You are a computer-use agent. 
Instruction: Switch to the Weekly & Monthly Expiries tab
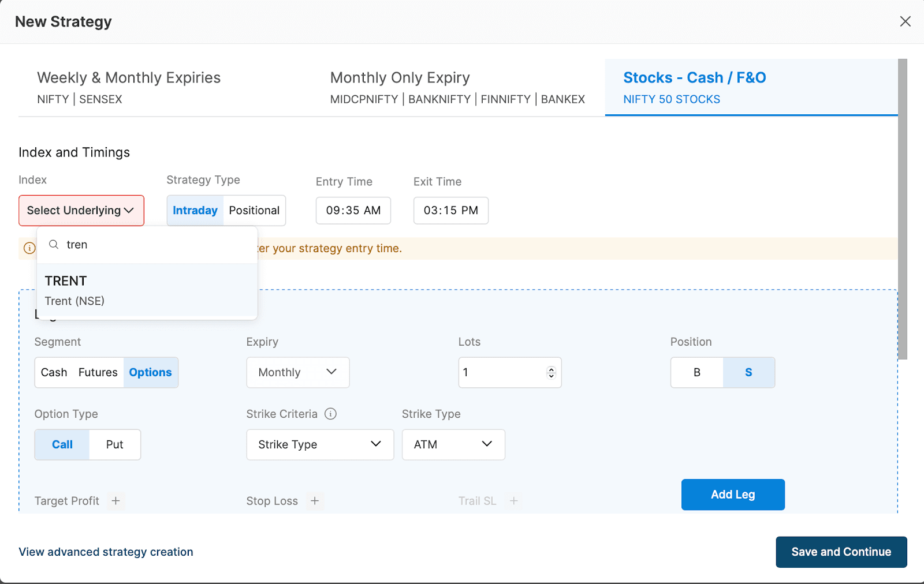click(x=129, y=85)
